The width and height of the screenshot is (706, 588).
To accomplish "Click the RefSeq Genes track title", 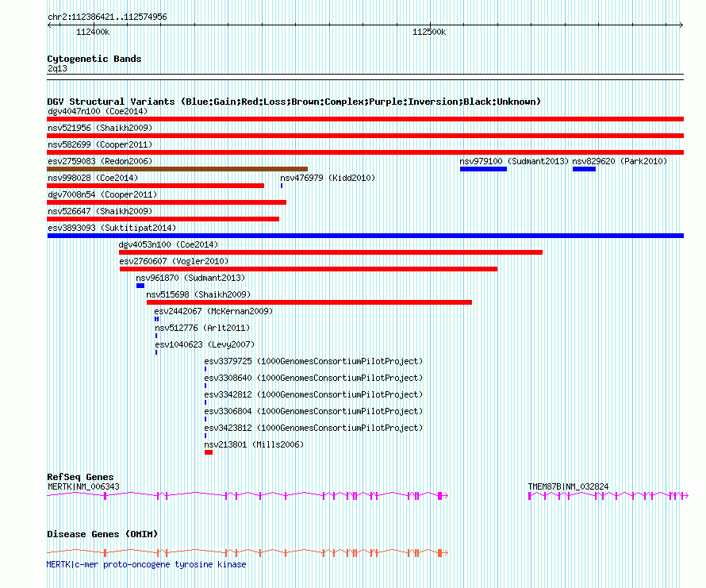I will click(80, 477).
